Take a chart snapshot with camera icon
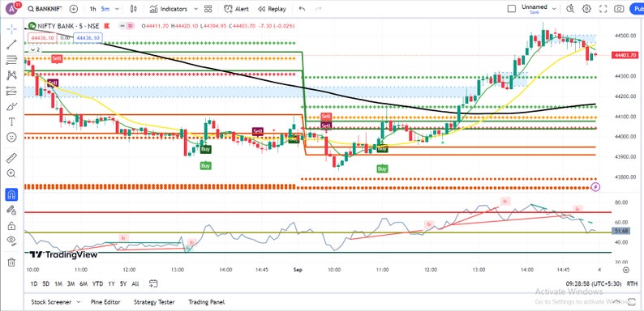The width and height of the screenshot is (644, 311). point(619,9)
